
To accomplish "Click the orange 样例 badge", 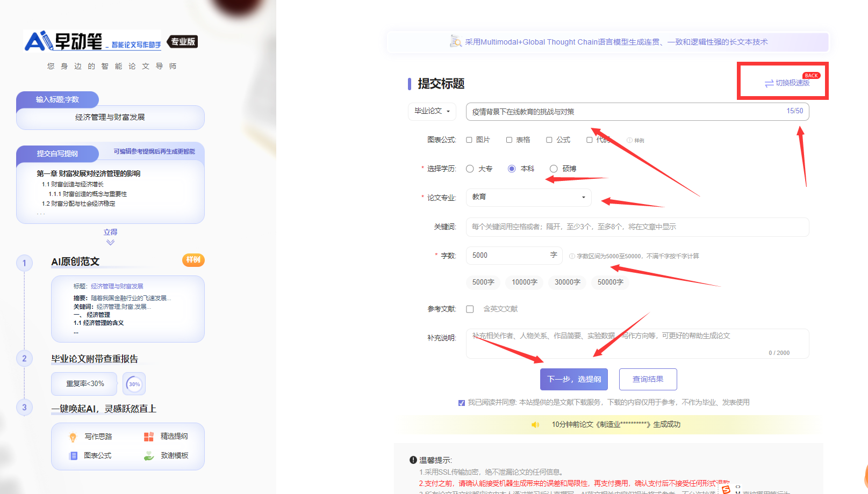I will tap(193, 260).
